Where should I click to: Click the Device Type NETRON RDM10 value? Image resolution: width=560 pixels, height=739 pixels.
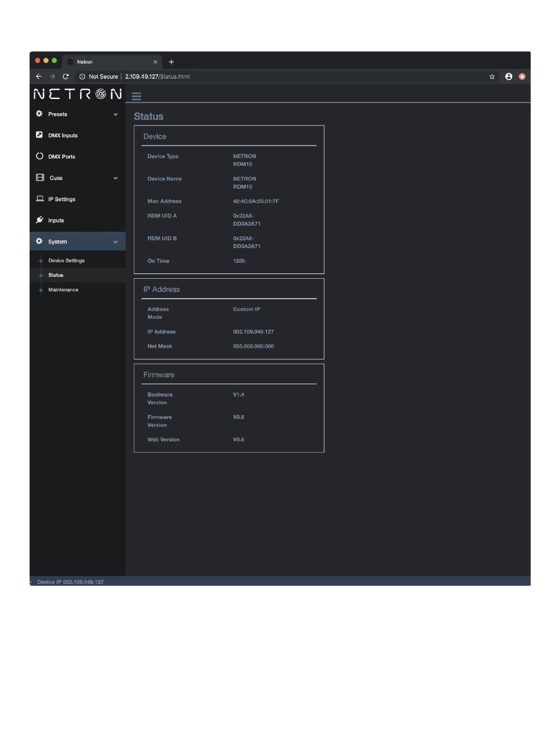[x=245, y=160]
